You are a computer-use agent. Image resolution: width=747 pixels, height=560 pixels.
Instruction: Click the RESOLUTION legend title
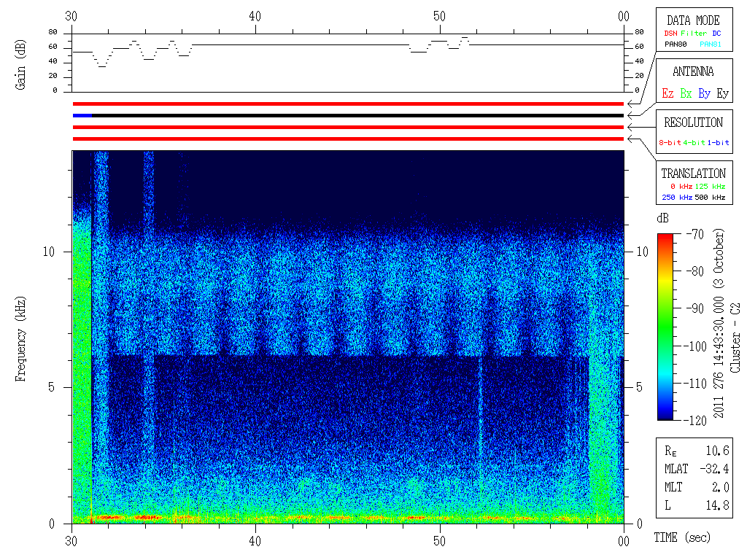click(693, 122)
